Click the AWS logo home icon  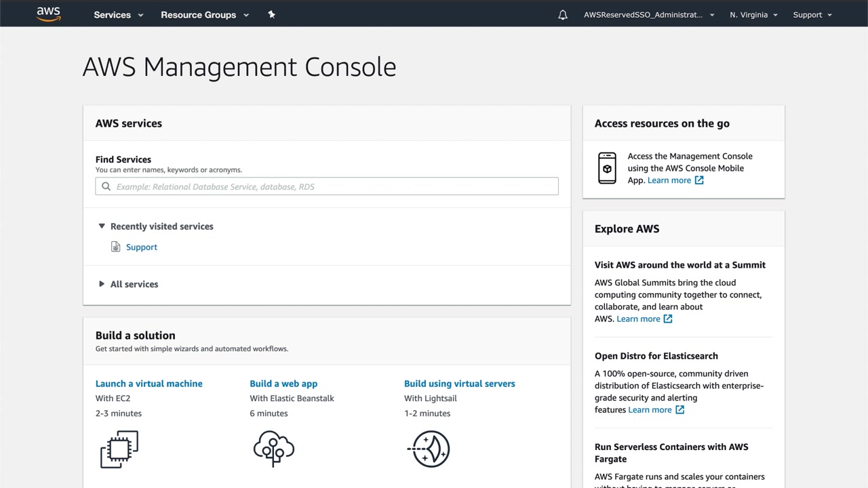coord(49,14)
